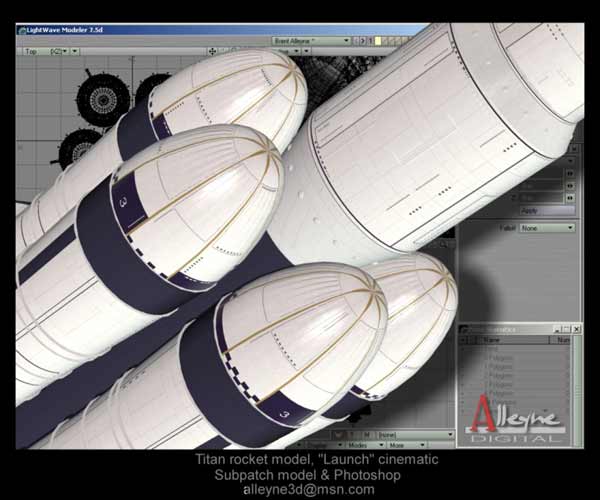Viewport: 600px width, 500px height.
Task: Select the yellow highlighted layer slot
Action: pyautogui.click(x=378, y=41)
